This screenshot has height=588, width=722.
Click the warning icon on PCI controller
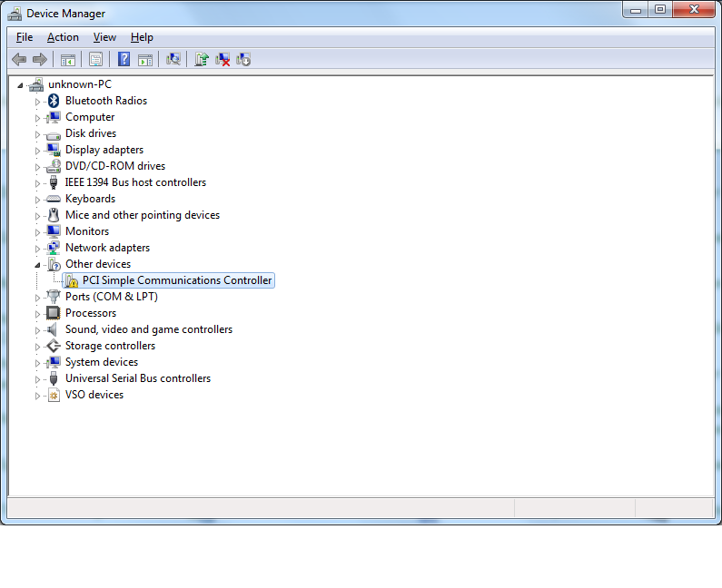click(72, 280)
